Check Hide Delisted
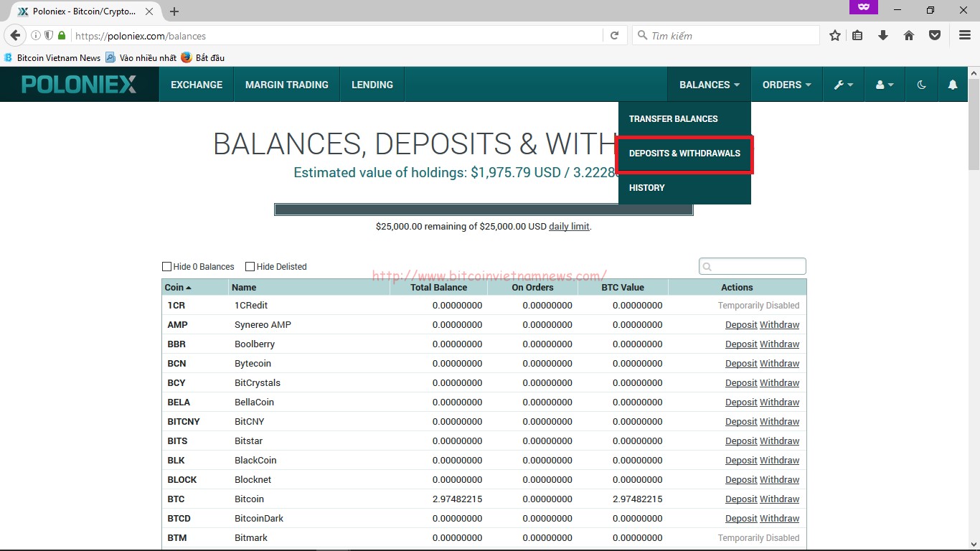The height and width of the screenshot is (551, 980). (250, 266)
